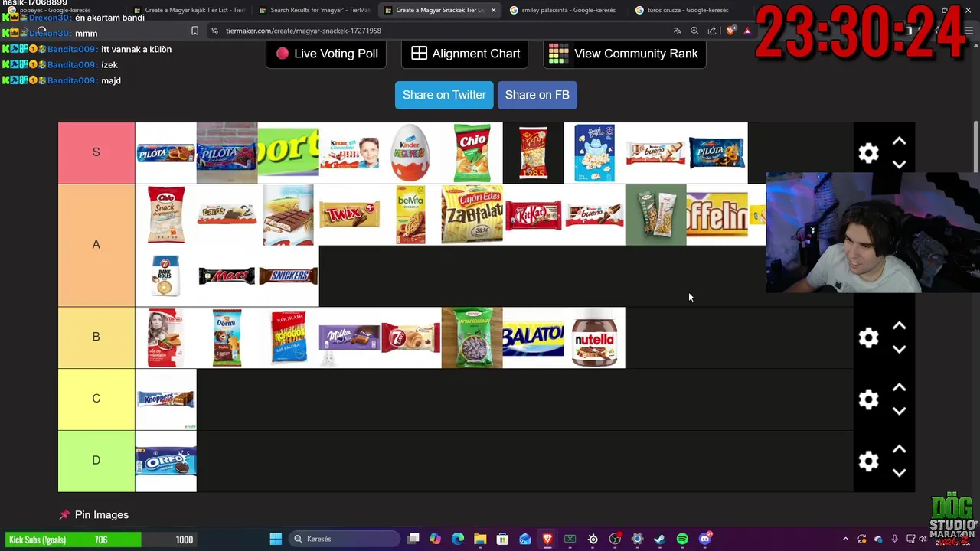This screenshot has width=980, height=551.
Task: Click the Brave Shields lion icon
Action: (x=730, y=31)
